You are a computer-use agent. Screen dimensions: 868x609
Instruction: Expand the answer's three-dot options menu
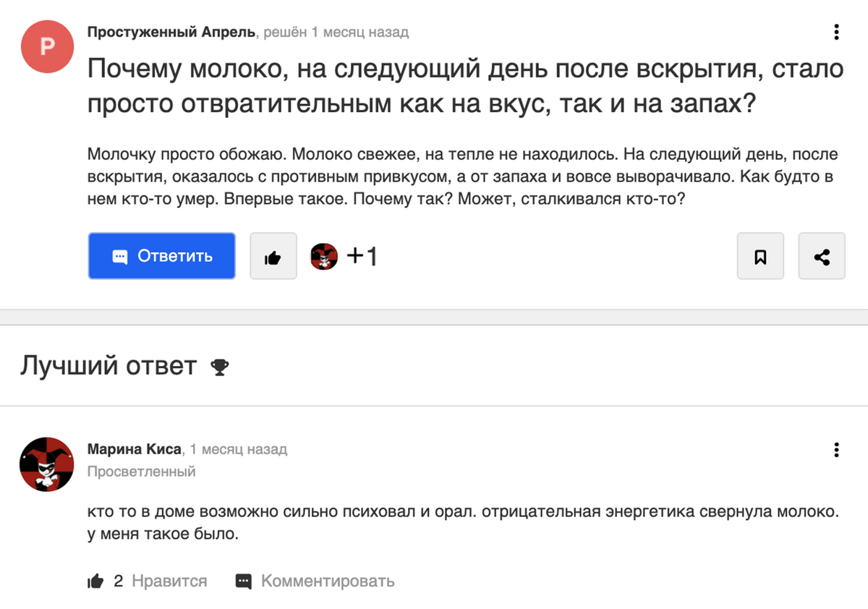coord(836,450)
